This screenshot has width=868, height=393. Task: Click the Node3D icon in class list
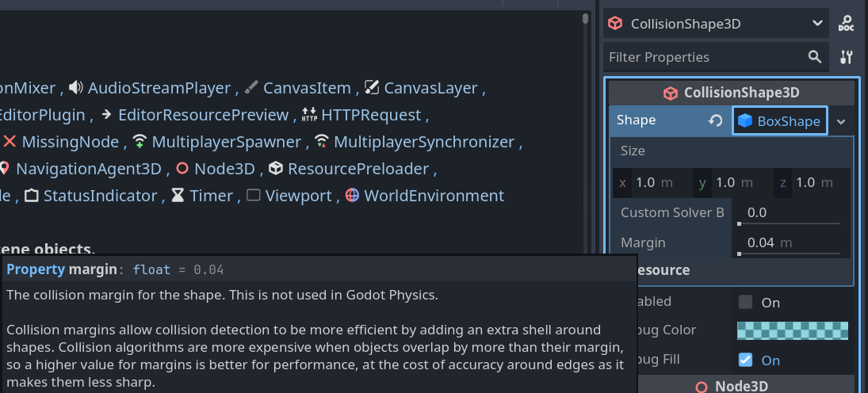182,169
